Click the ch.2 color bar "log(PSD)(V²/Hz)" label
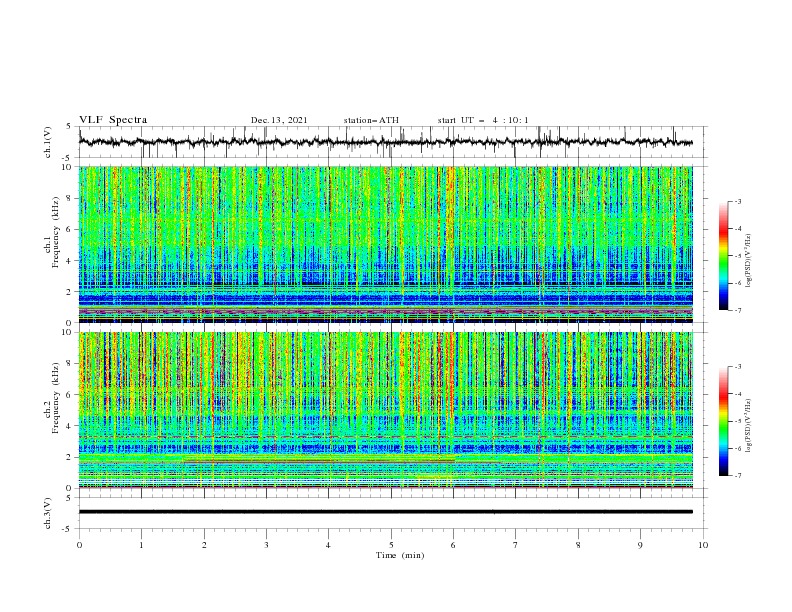The image size is (792, 612). 748,425
